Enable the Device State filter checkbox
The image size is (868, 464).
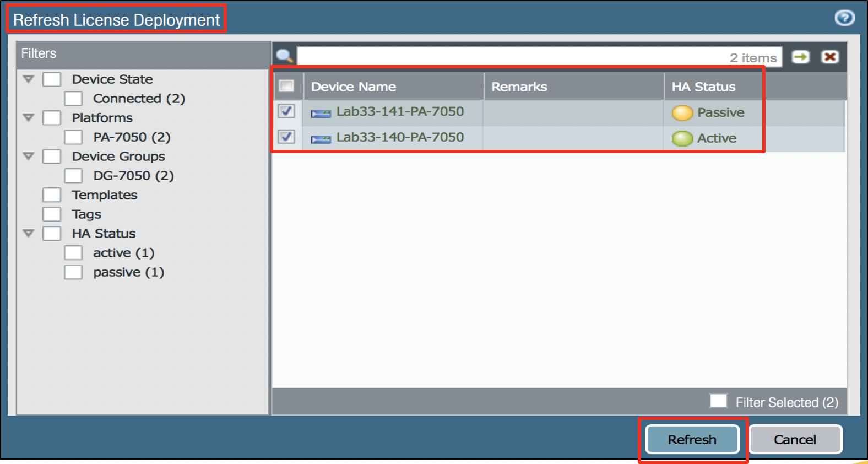point(52,79)
